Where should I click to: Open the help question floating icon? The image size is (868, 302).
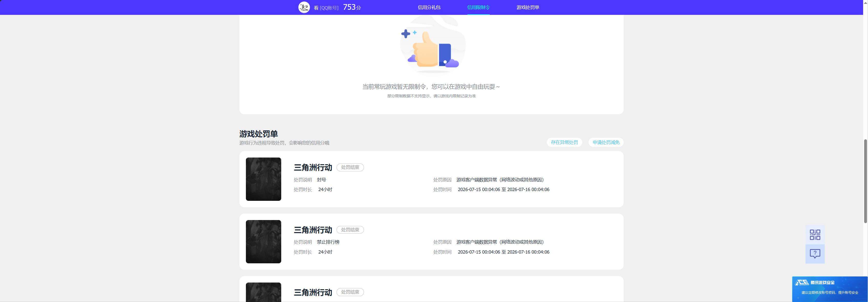pos(815,254)
